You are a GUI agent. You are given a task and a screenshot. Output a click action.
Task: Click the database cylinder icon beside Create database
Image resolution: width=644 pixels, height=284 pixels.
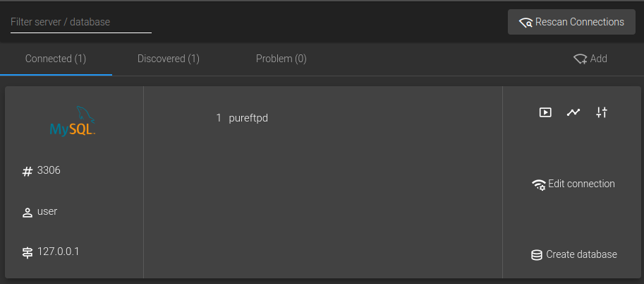[x=537, y=255]
